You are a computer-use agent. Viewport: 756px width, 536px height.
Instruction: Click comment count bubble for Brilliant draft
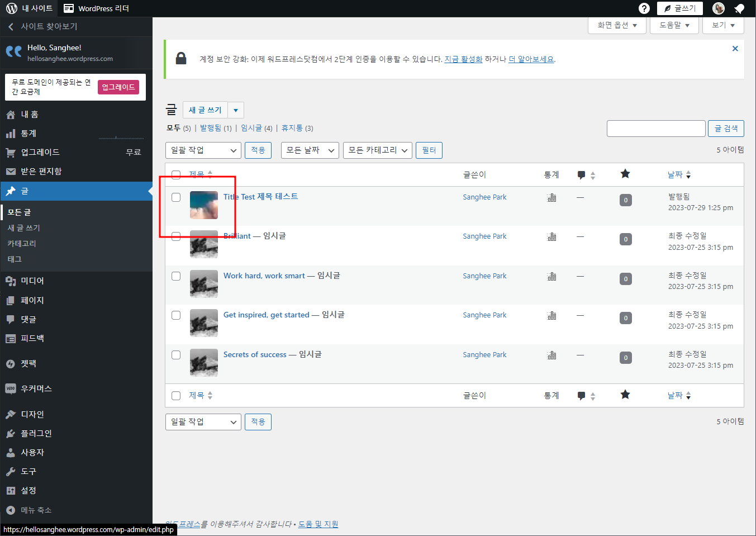click(626, 239)
